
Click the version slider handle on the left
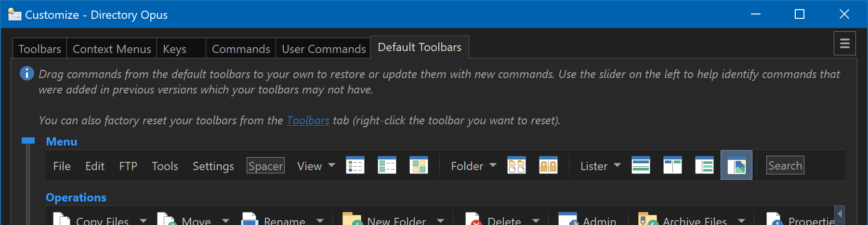tap(28, 141)
